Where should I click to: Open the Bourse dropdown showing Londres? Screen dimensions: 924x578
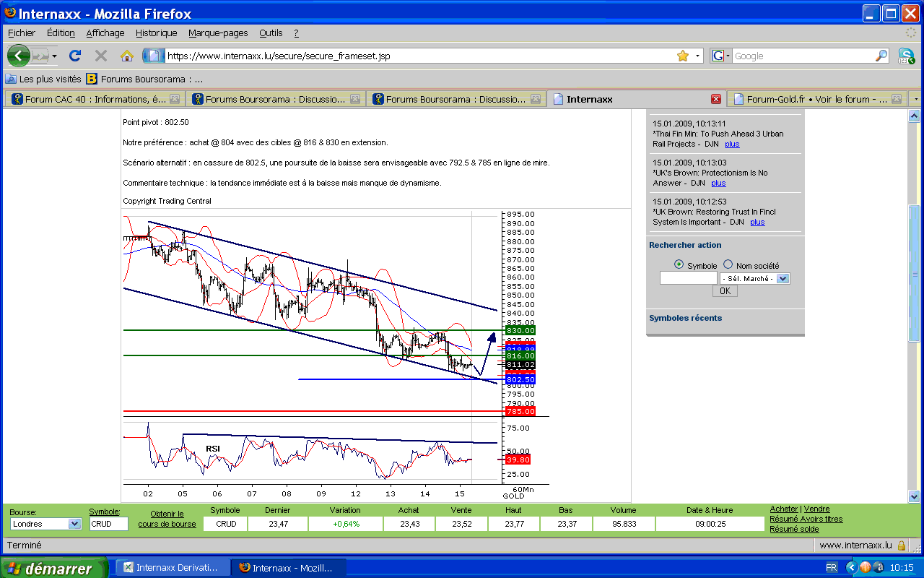[x=46, y=524]
